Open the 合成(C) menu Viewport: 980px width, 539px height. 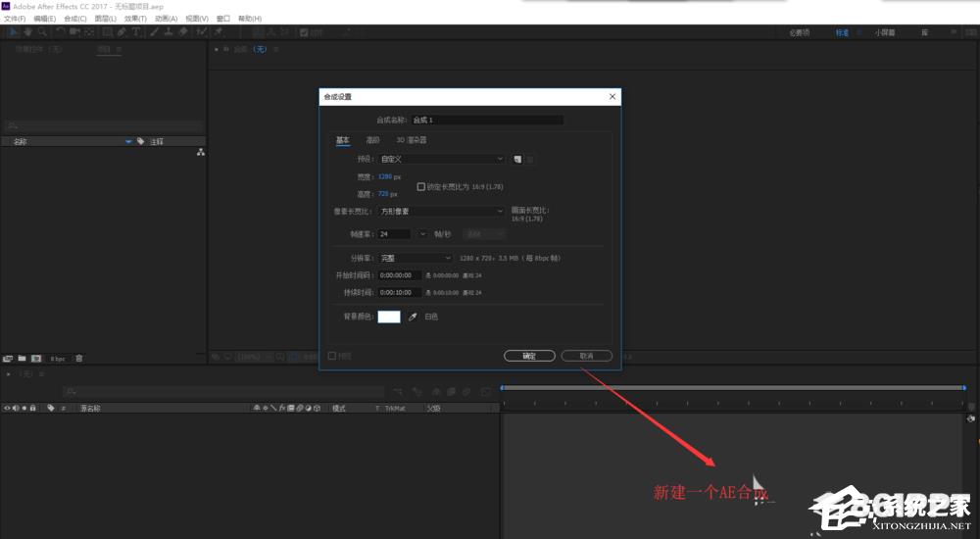coord(75,19)
